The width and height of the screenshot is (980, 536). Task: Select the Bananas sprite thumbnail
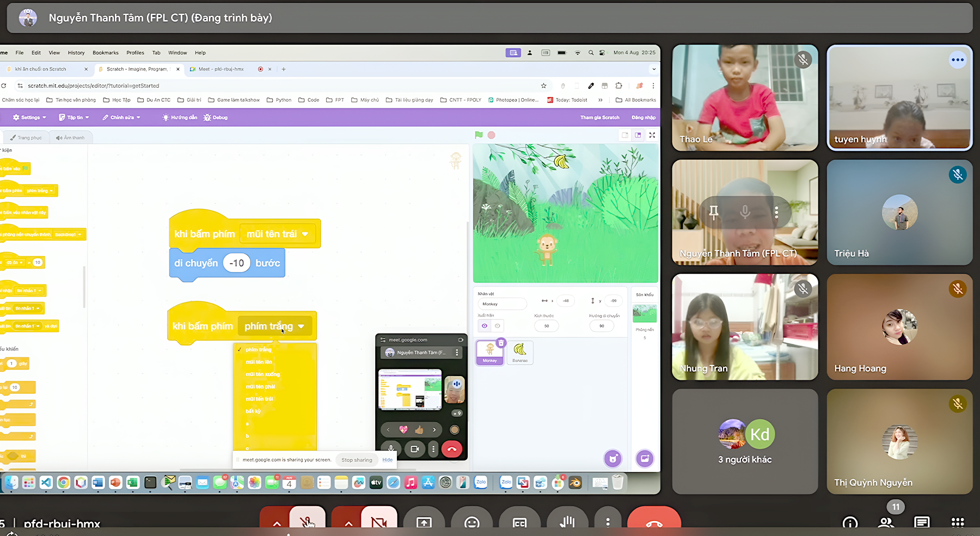pyautogui.click(x=520, y=352)
